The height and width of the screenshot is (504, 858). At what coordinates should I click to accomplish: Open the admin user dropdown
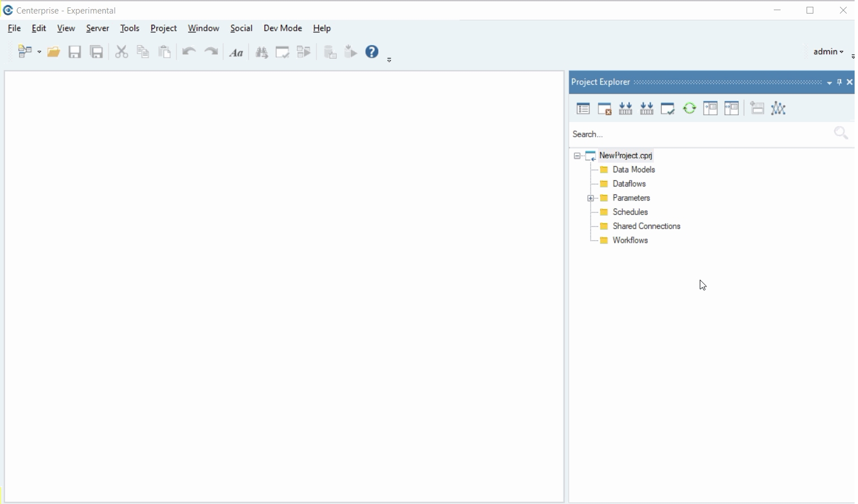[x=829, y=52]
